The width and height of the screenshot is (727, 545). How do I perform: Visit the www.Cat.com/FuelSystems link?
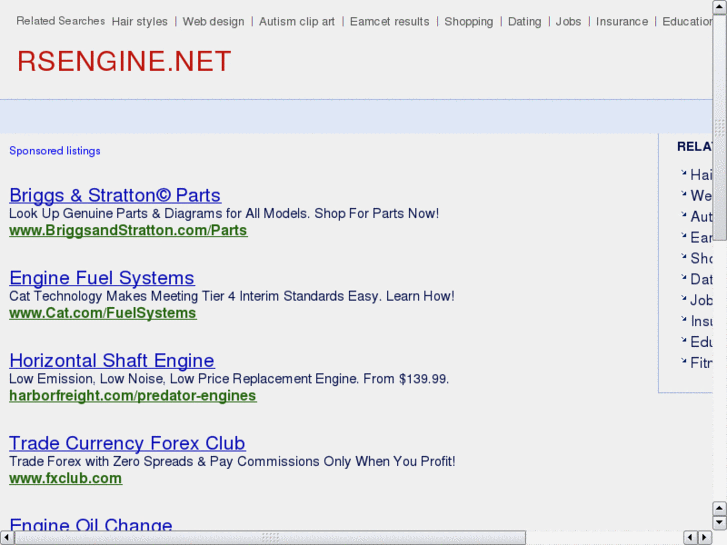tap(103, 313)
